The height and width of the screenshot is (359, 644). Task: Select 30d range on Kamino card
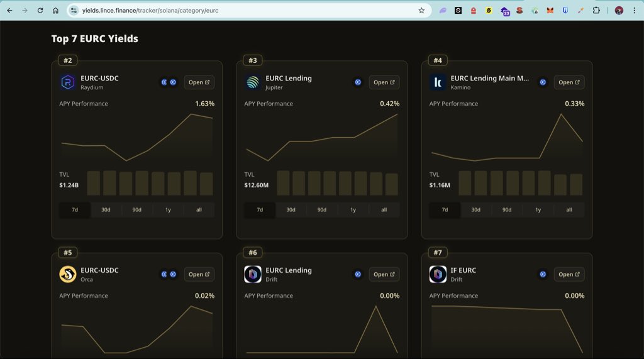[475, 210]
